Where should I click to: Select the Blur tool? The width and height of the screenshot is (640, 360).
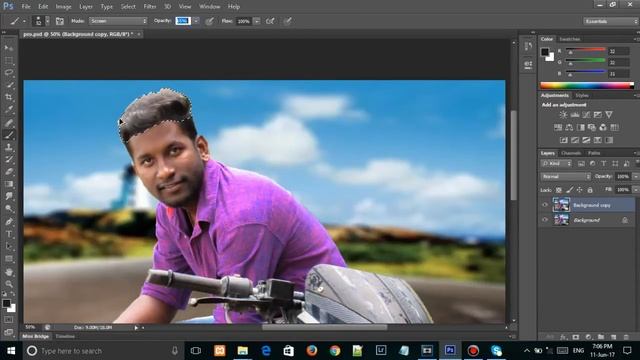9,196
